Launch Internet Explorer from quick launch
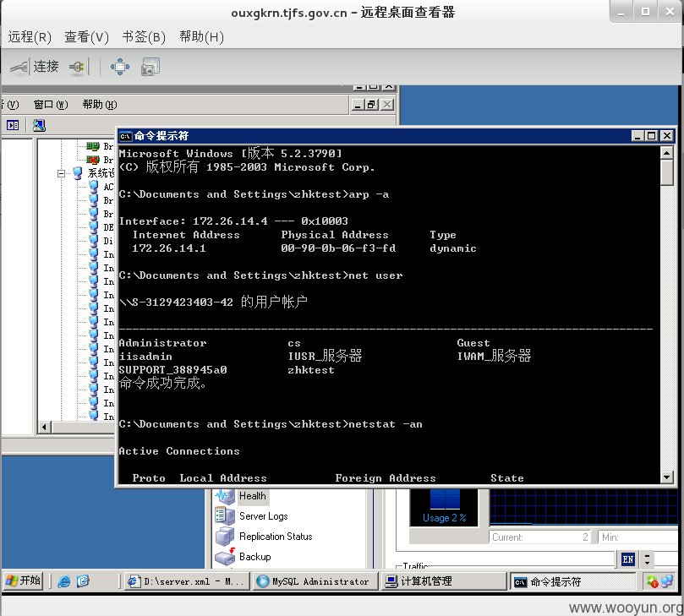The width and height of the screenshot is (684, 616). (63, 581)
